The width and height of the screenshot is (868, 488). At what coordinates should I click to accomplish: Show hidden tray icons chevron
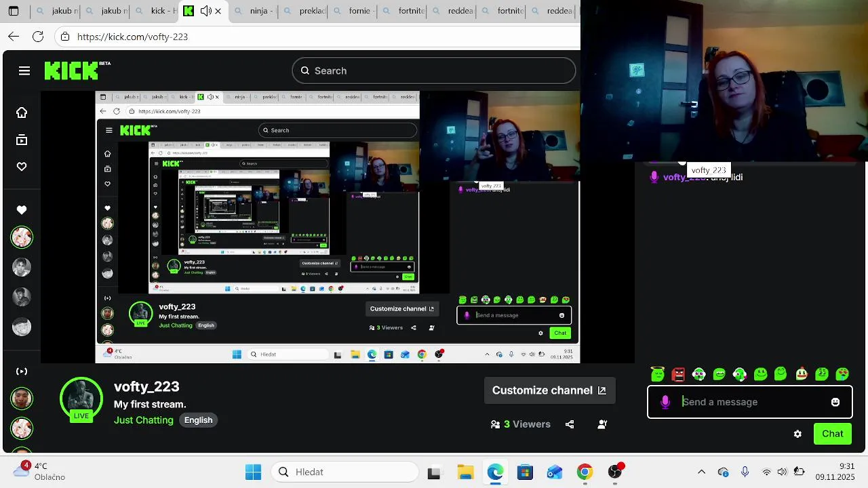[x=702, y=472]
